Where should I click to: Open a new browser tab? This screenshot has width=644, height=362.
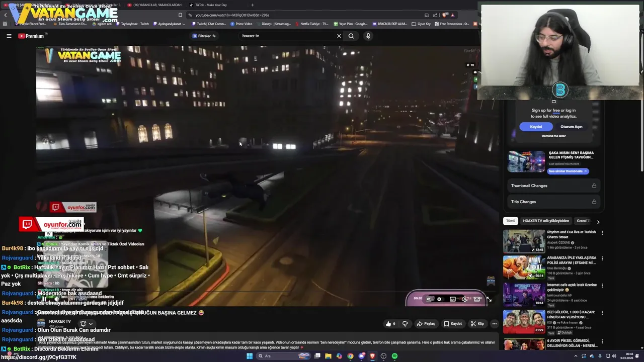(253, 5)
